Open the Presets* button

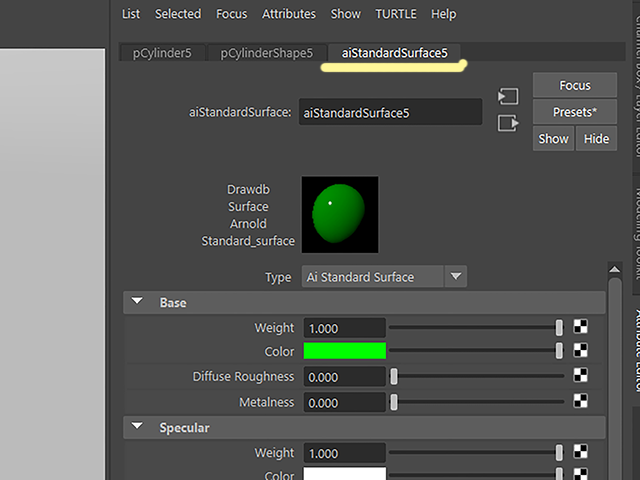(x=575, y=112)
